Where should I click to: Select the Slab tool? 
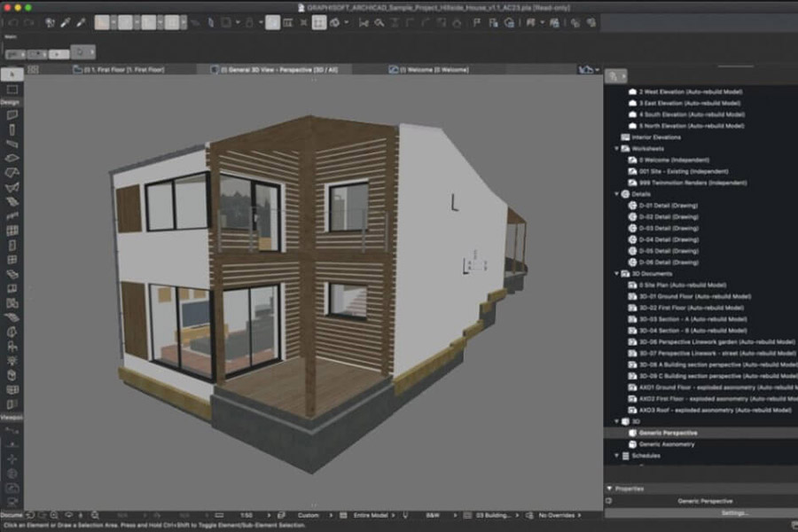point(12,159)
